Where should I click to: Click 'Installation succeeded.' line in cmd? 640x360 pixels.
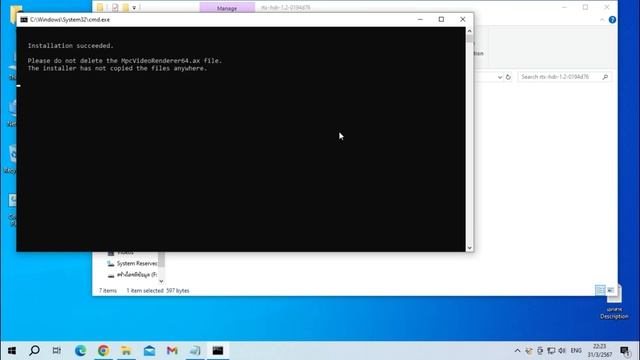[x=71, y=46]
